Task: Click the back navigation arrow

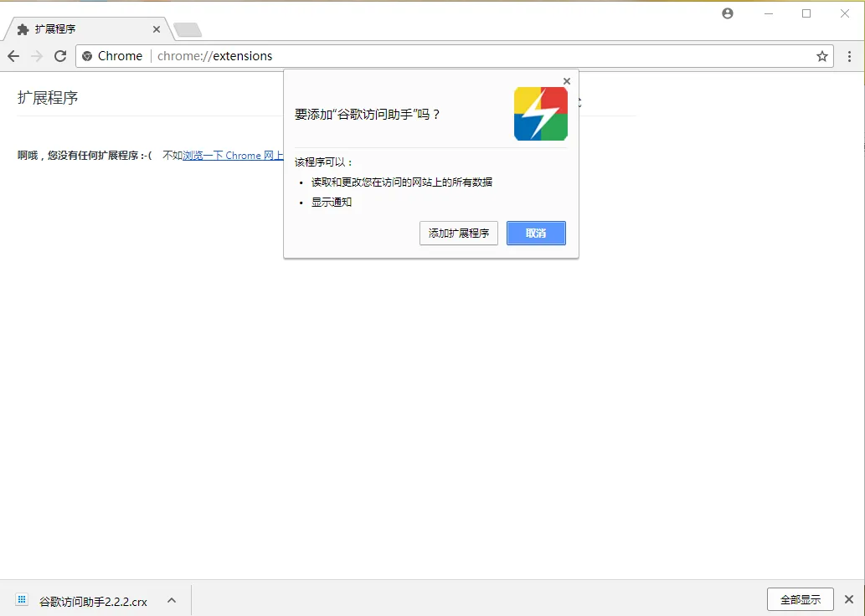Action: (13, 56)
